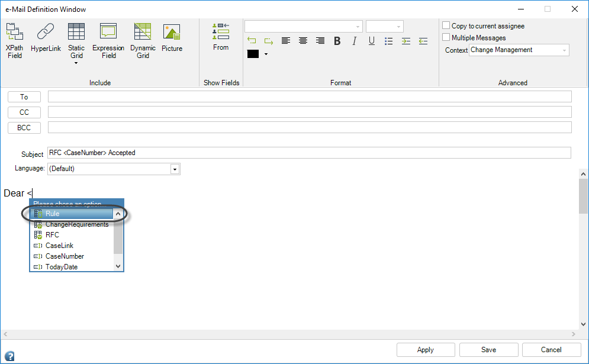
Task: Click into the BCC recipients field
Action: point(310,127)
